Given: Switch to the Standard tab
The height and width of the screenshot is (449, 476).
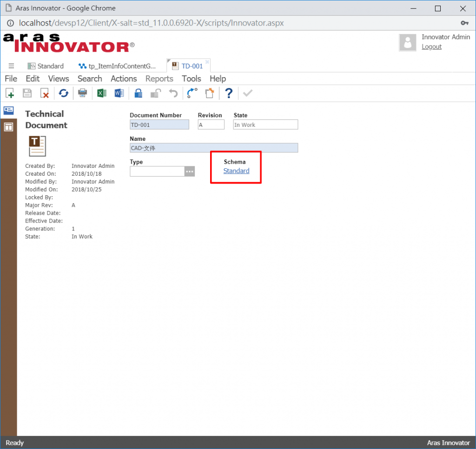Looking at the screenshot, I should 46,66.
